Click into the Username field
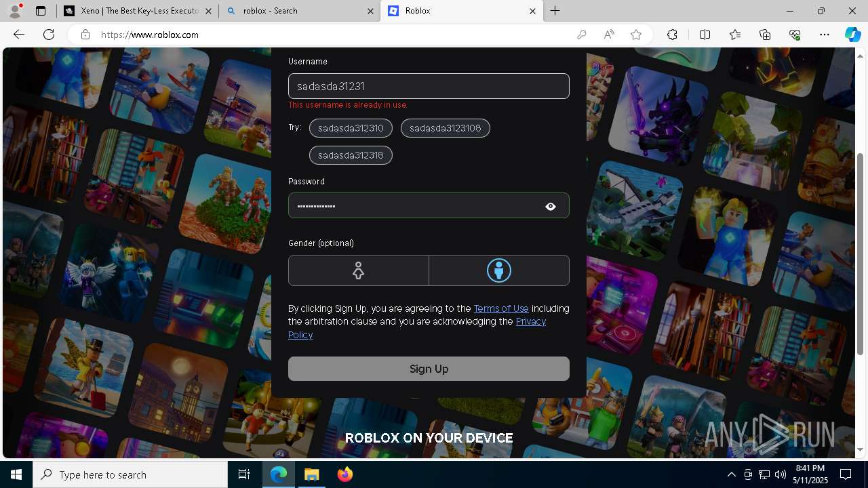This screenshot has height=488, width=868. (x=429, y=86)
